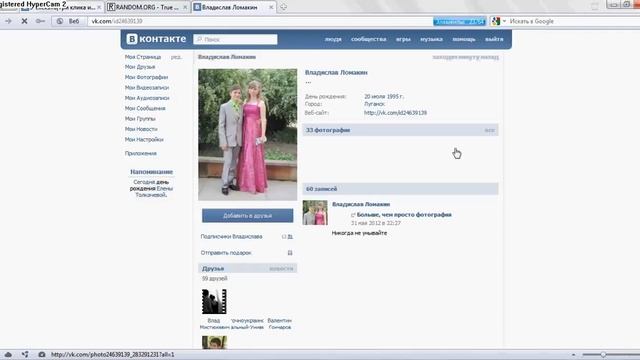This screenshot has width=640, height=360.
Task: Switch to the first browser tab
Action: pos(61,7)
